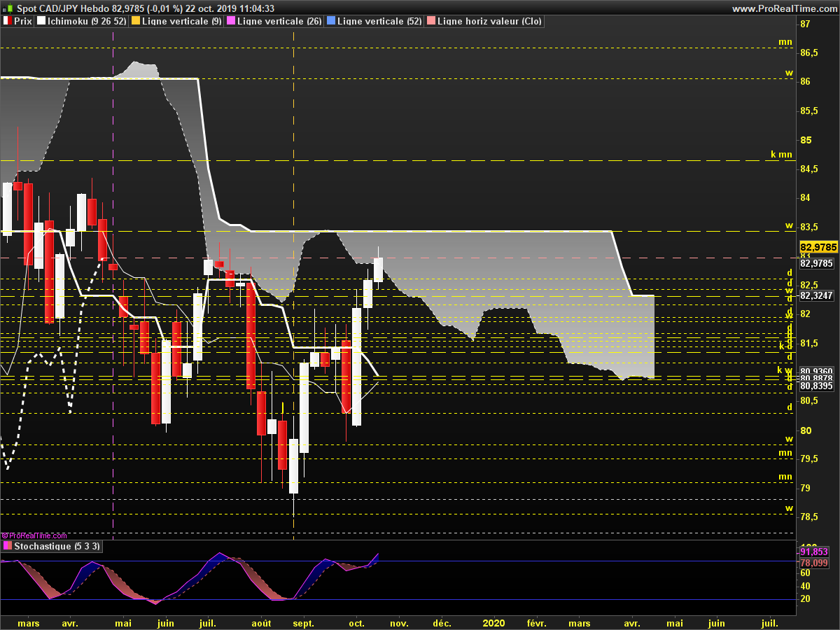Click the yellow highlighted 82,9785 price tag

[818, 247]
